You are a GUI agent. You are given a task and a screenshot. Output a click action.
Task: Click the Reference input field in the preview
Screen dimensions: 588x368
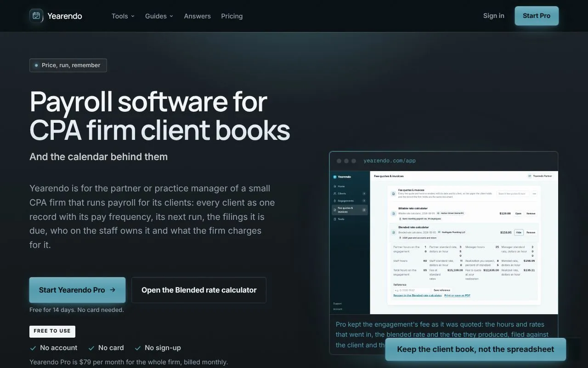click(412, 290)
